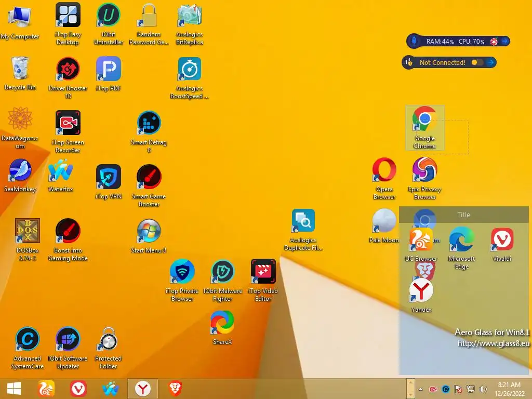Open UC Browser from the taskbar
This screenshot has width=532, height=399.
pos(46,389)
